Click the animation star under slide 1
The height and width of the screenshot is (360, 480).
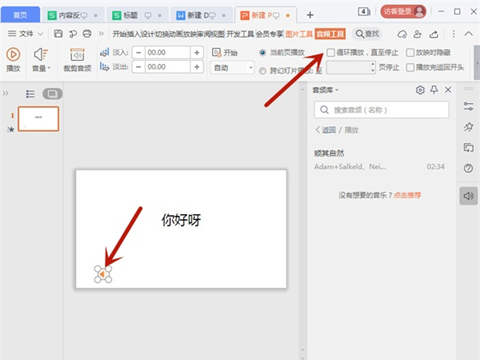pyautogui.click(x=11, y=129)
